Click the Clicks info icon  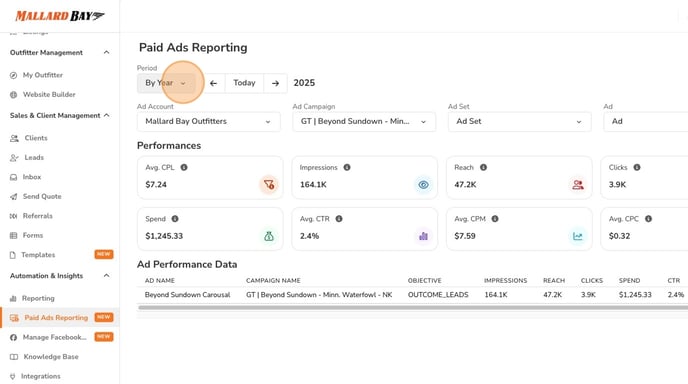[637, 167]
